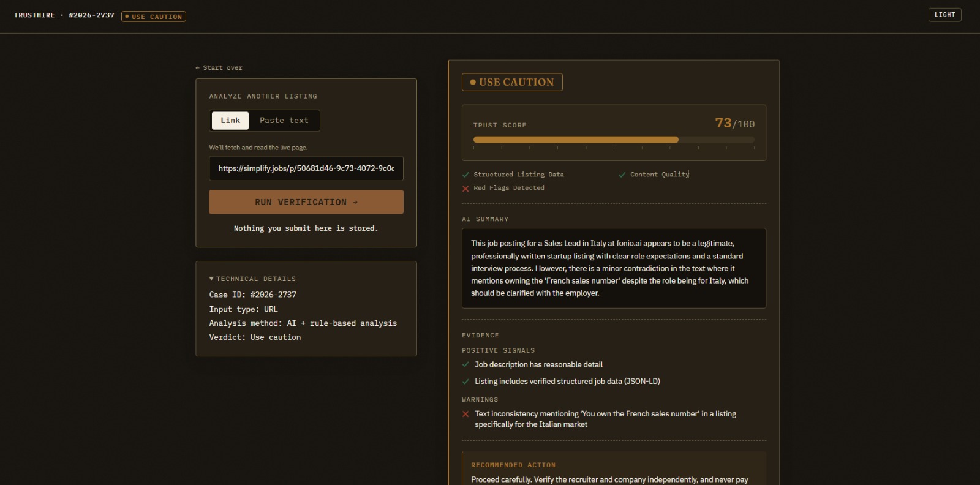The width and height of the screenshot is (980, 485).
Task: Click 'Job description has reasonable detail' text
Action: (538, 364)
